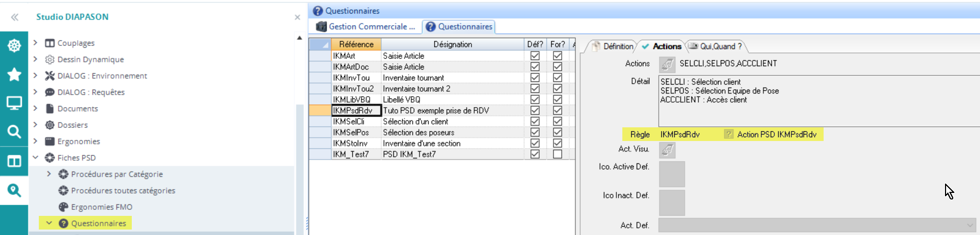Image resolution: width=980 pixels, height=235 pixels.
Task: Switch to the Définition tab
Action: pyautogui.click(x=612, y=46)
